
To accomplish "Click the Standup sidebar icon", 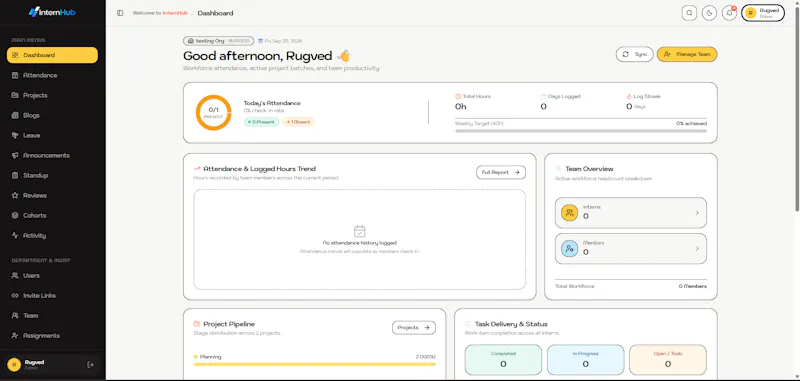I will click(15, 175).
